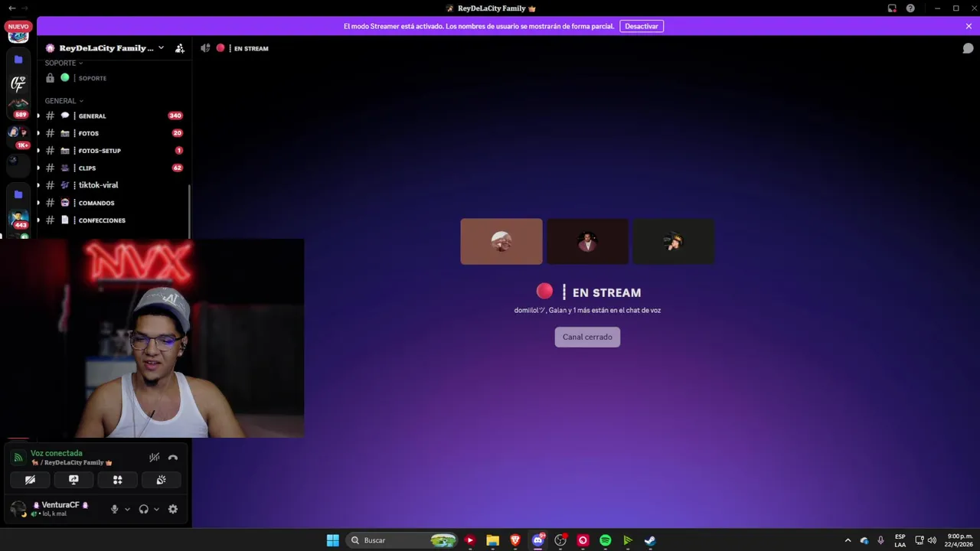Disconnect from voice with hang-up icon

click(173, 457)
